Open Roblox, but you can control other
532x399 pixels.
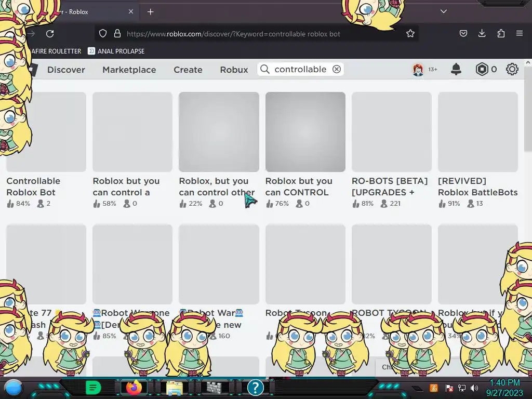coord(217,187)
